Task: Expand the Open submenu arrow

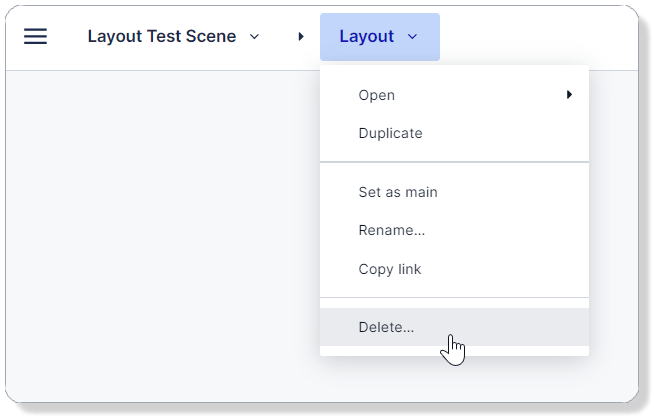Action: pyautogui.click(x=569, y=95)
